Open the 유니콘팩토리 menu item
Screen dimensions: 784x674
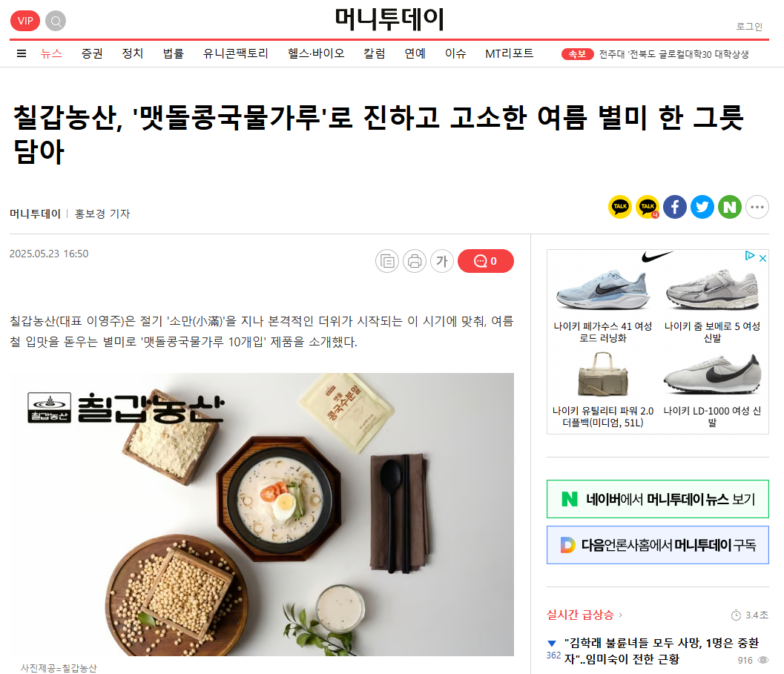(x=236, y=53)
